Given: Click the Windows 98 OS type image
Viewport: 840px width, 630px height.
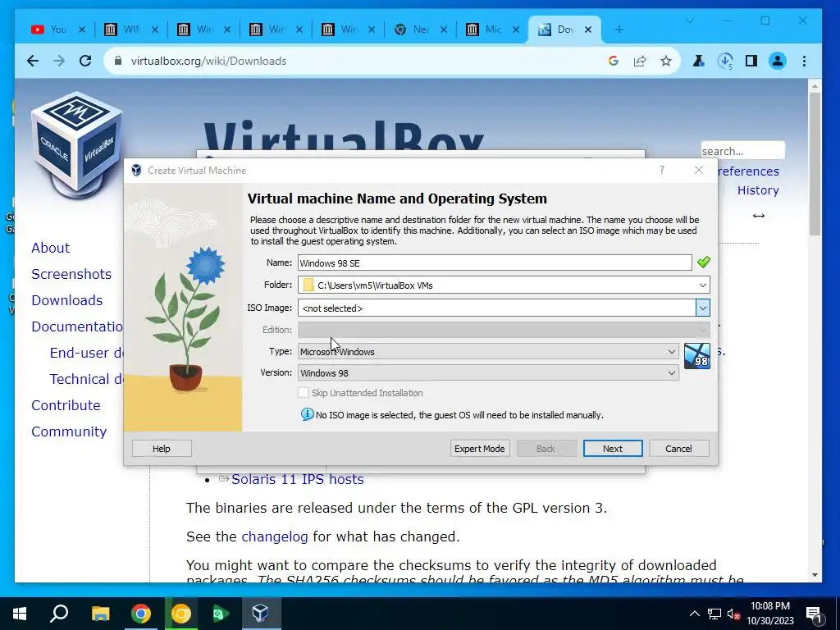Looking at the screenshot, I should click(x=697, y=356).
